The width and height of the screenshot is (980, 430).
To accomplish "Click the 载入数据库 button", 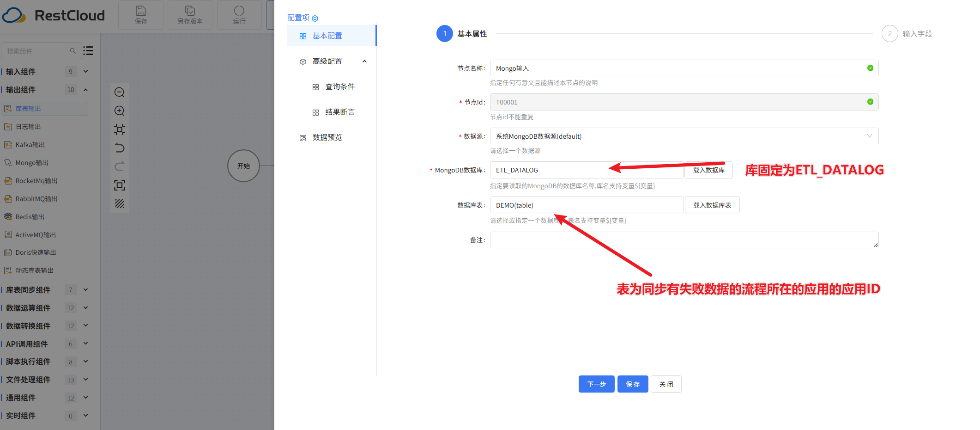I will click(708, 170).
